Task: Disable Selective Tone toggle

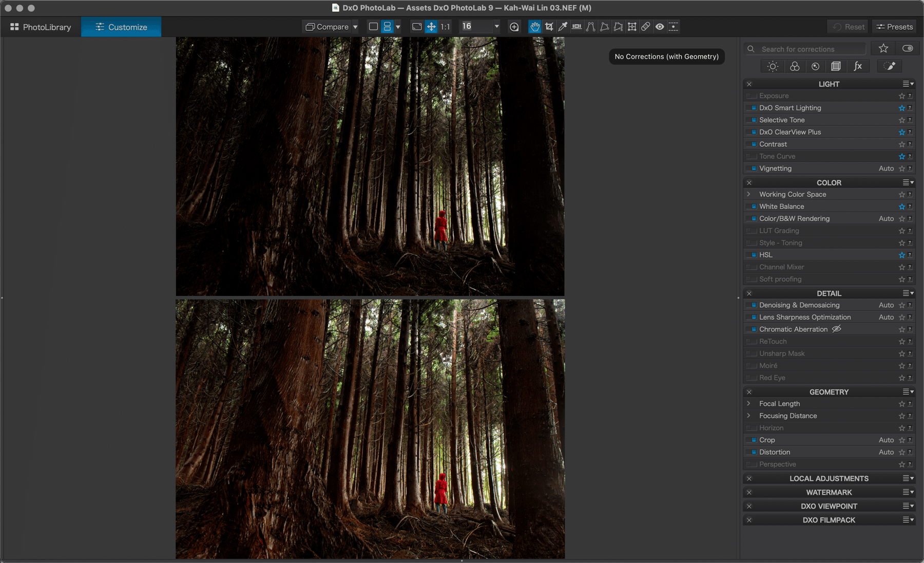Action: coord(752,120)
